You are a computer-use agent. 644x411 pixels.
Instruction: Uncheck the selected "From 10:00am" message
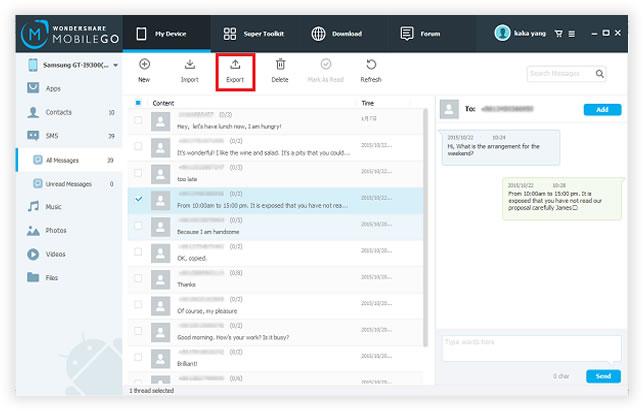(138, 199)
